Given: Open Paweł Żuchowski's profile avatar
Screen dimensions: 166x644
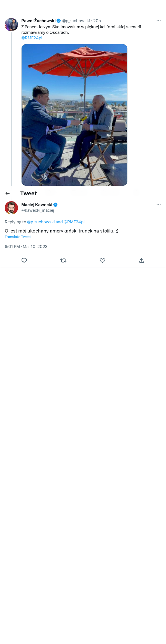Looking at the screenshot, I should 11,25.
